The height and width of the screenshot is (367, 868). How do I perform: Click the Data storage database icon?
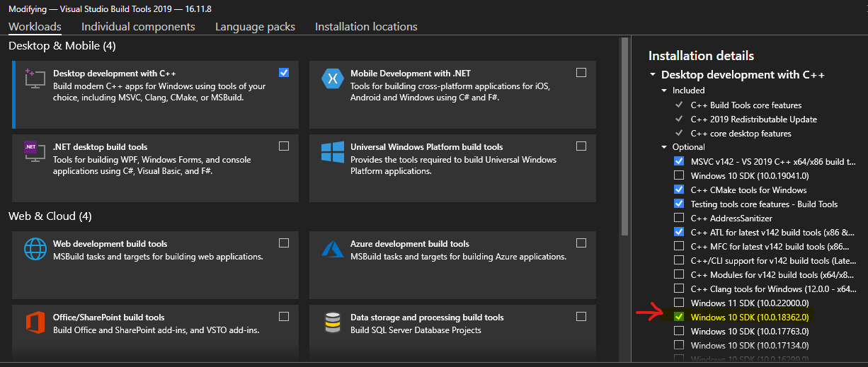coord(332,322)
